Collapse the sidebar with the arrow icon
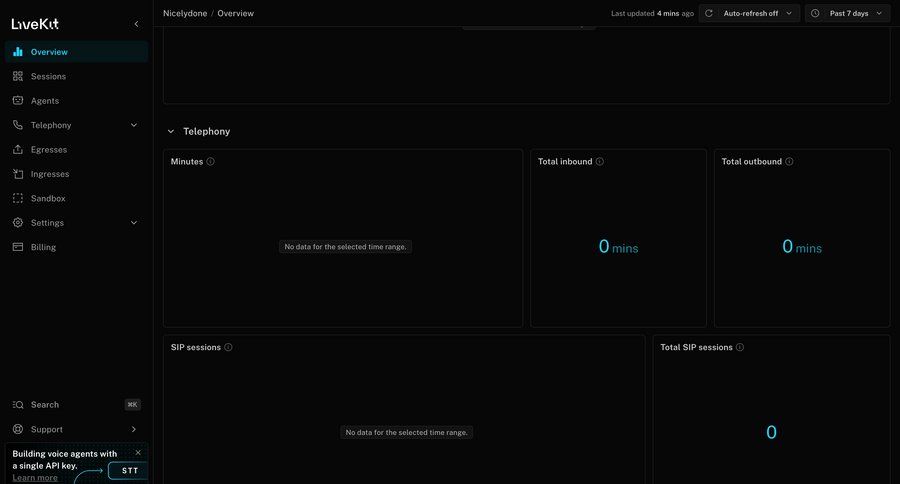 click(x=136, y=24)
